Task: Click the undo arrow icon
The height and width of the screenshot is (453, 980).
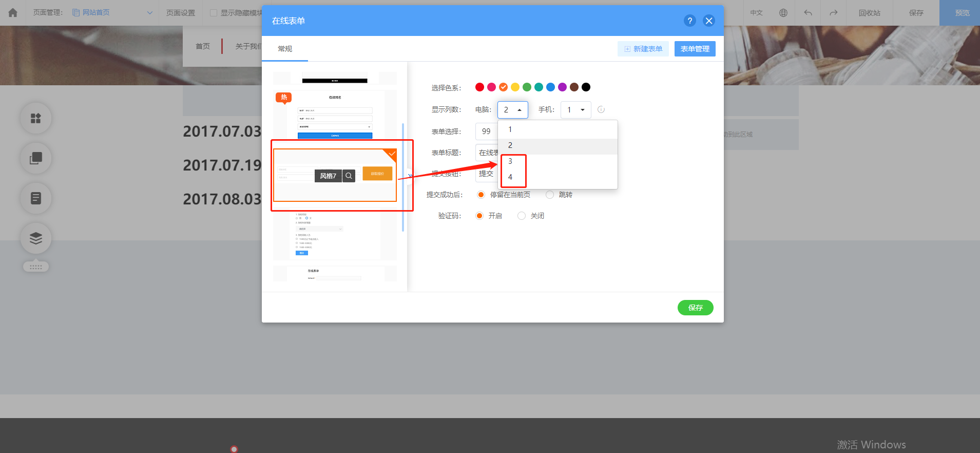Action: (808, 13)
